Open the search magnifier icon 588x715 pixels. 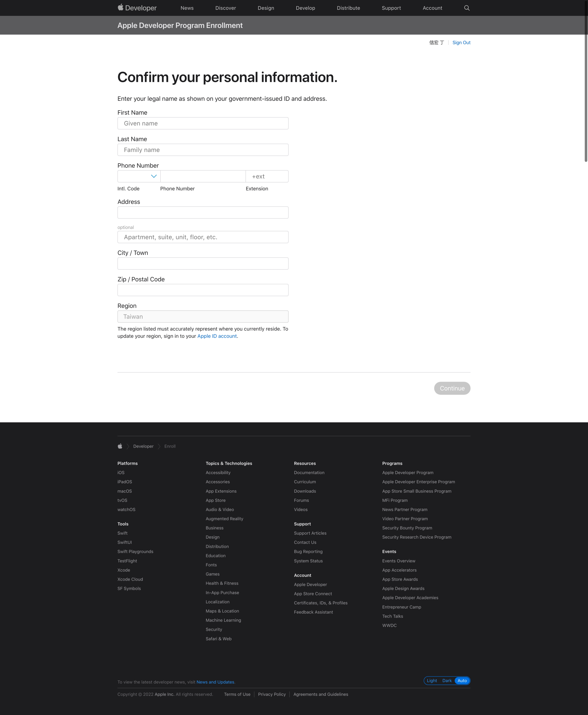pos(466,8)
